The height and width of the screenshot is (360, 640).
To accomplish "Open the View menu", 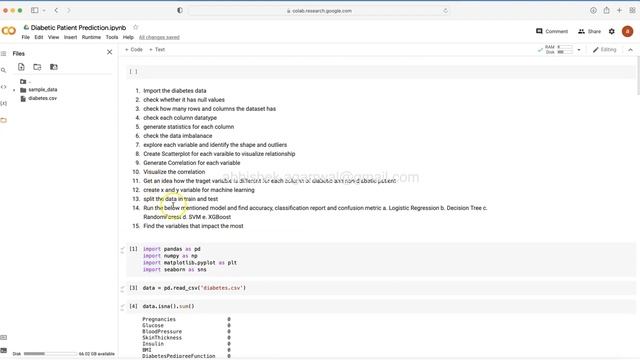I will (x=53, y=37).
